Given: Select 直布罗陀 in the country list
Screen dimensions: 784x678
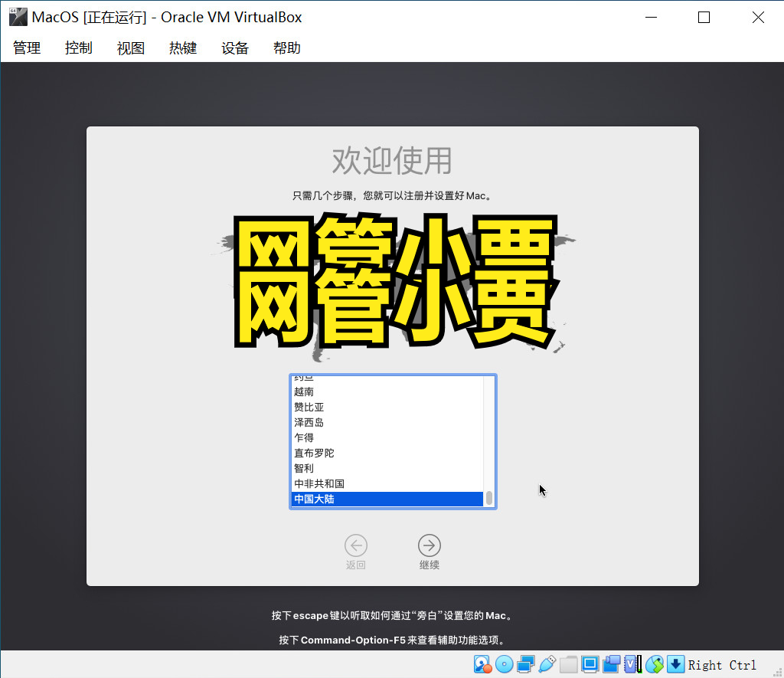Looking at the screenshot, I should coord(387,454).
